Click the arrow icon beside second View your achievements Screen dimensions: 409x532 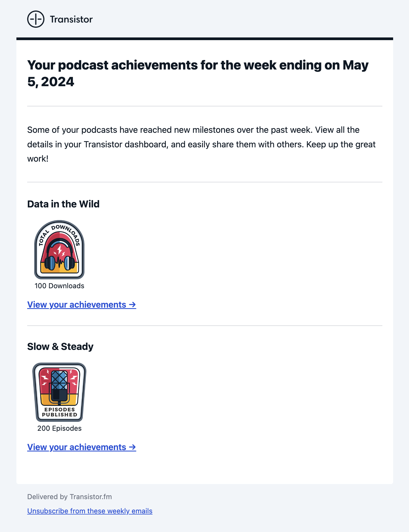click(x=132, y=447)
